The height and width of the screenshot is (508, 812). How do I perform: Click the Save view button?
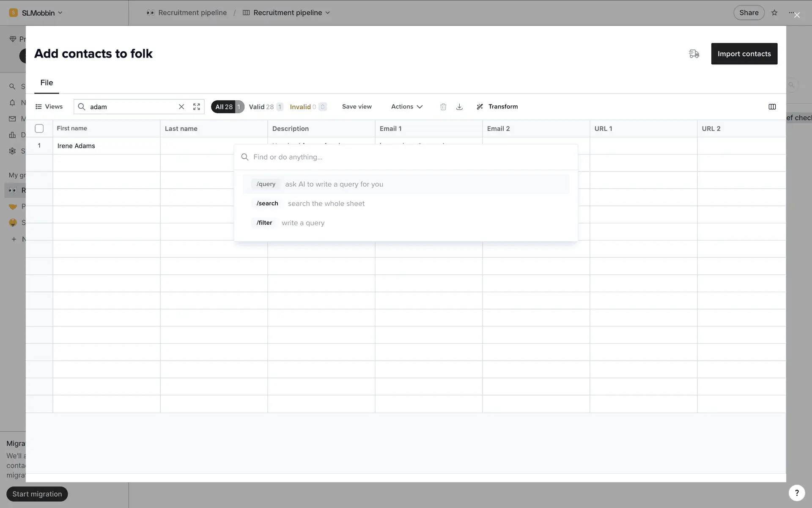357,107
